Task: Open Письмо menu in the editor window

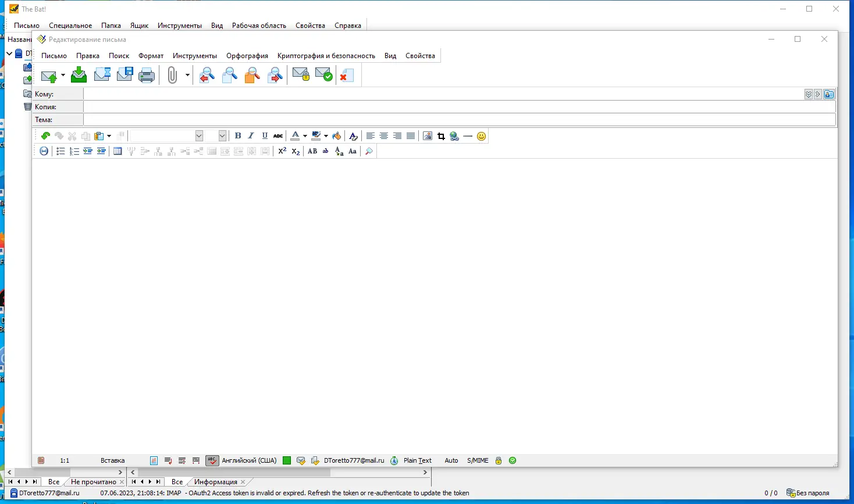Action: point(54,56)
